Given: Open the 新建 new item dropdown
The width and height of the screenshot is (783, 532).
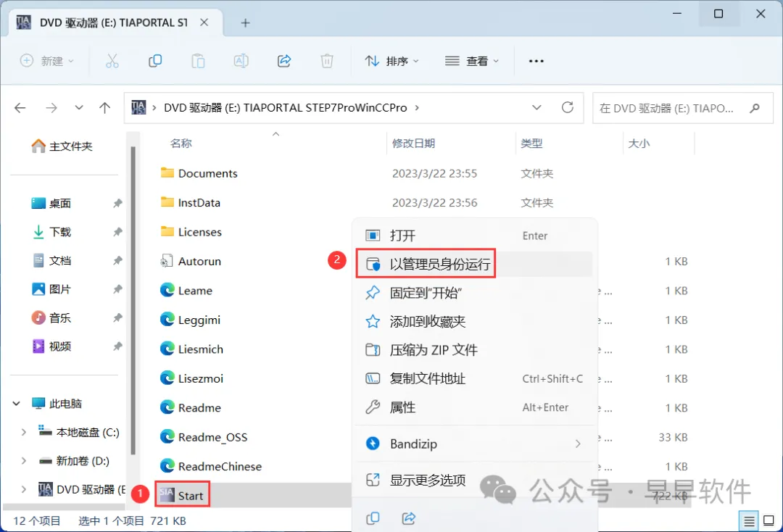Looking at the screenshot, I should pyautogui.click(x=47, y=61).
